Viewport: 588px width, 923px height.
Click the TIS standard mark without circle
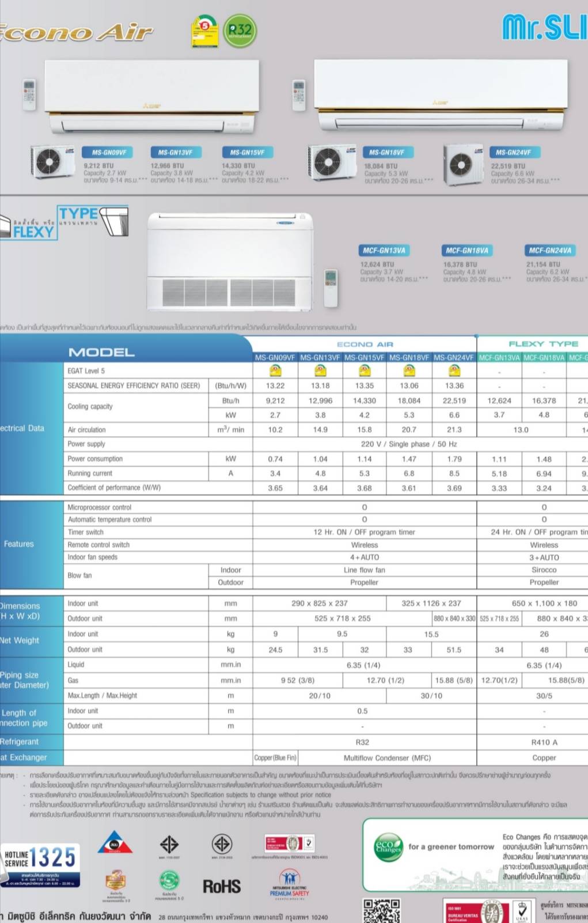[169, 845]
